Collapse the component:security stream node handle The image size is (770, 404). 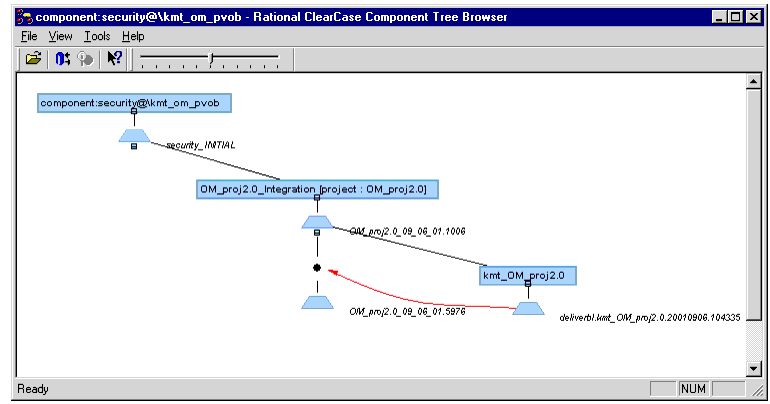134,111
